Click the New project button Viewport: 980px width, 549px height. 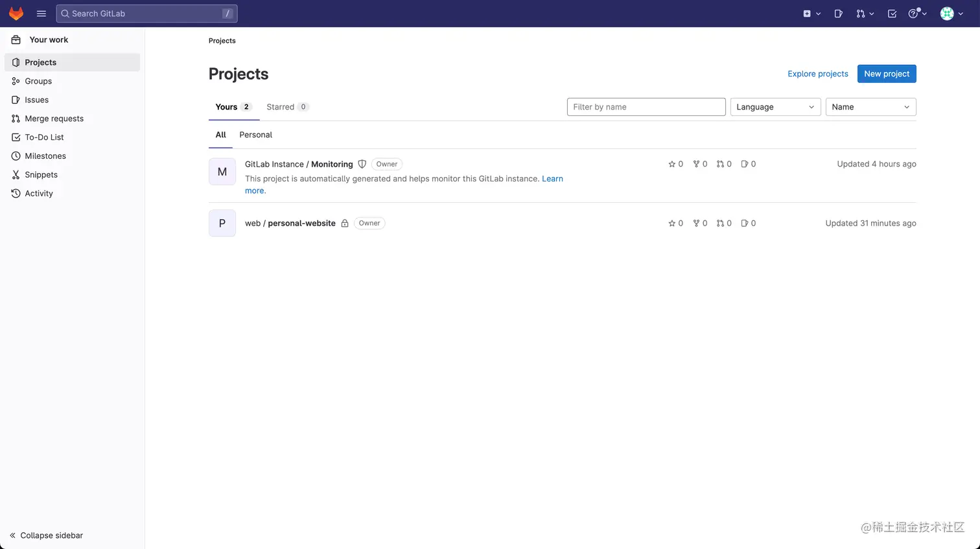(887, 74)
